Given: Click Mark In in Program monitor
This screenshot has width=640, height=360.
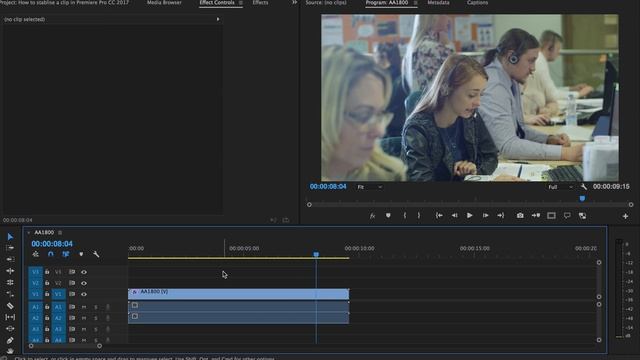Looking at the screenshot, I should point(405,216).
